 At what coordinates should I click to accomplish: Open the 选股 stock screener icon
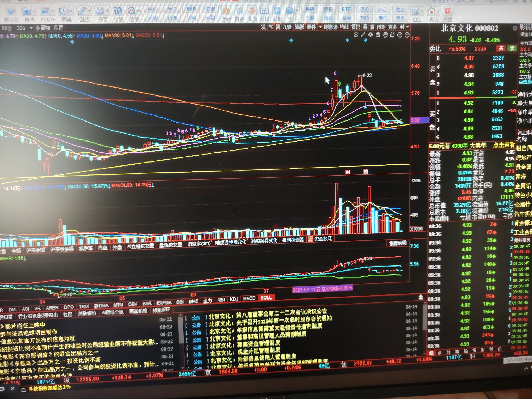pos(131,11)
